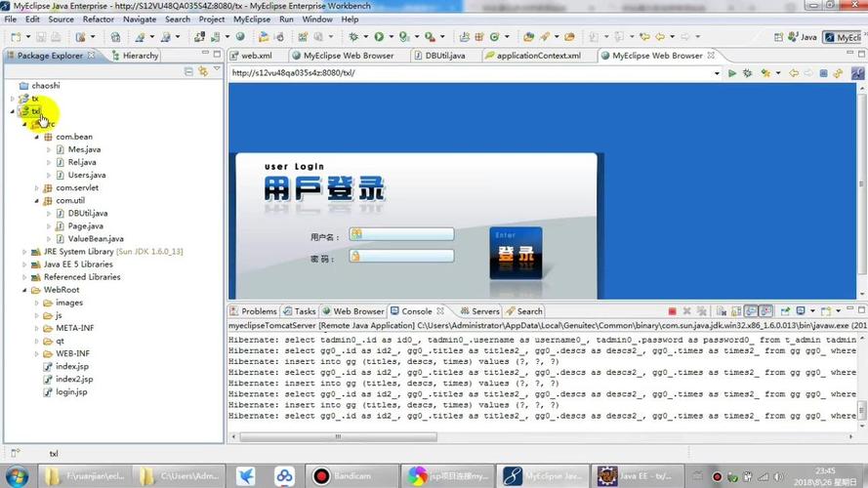Viewport: 868px width, 488px height.
Task: Toggle Scroll Lock in the Console toolbar
Action: coord(736,311)
